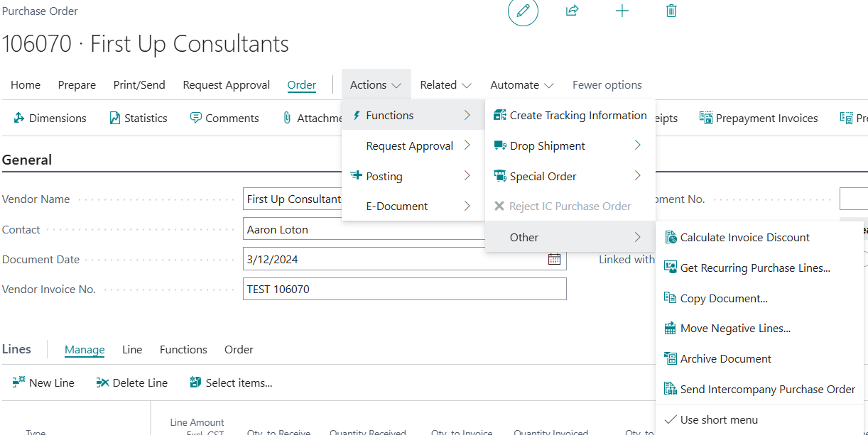
Task: Open Comments from the toolbar
Action: [224, 119]
